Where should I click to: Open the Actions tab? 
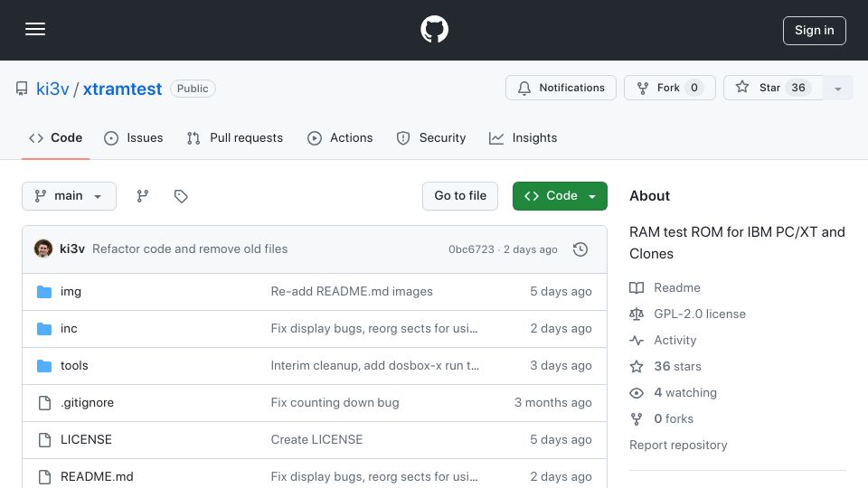point(341,137)
